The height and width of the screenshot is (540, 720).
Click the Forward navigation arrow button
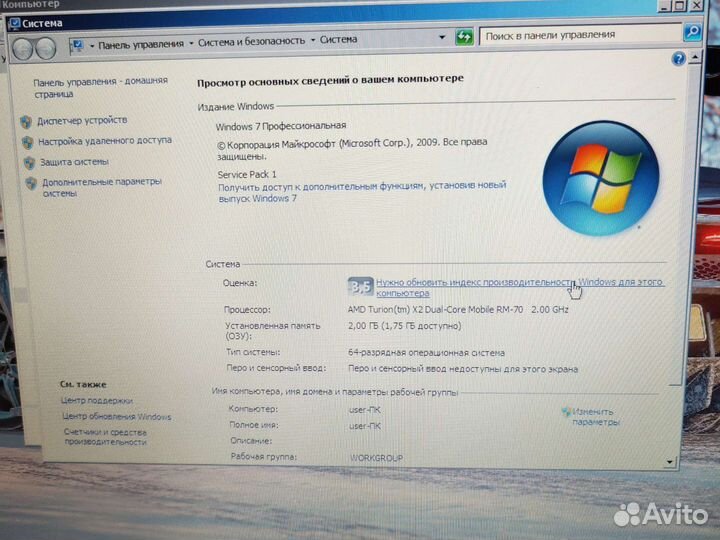coord(45,48)
